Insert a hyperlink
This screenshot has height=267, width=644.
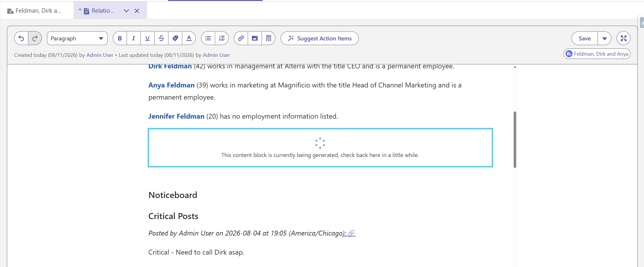[x=241, y=38]
